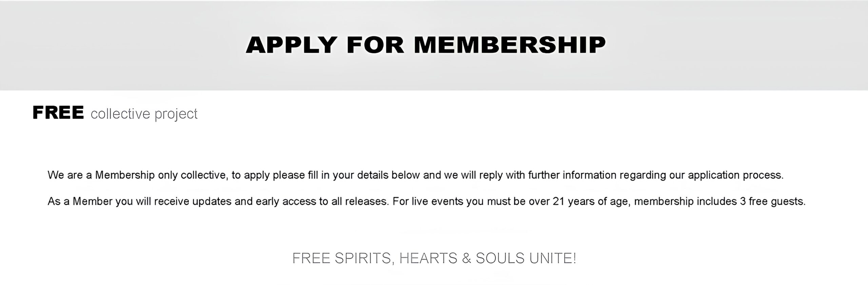Click the words SOULS UNITE! in the slogan
The height and width of the screenshot is (285, 868).
[x=526, y=258]
